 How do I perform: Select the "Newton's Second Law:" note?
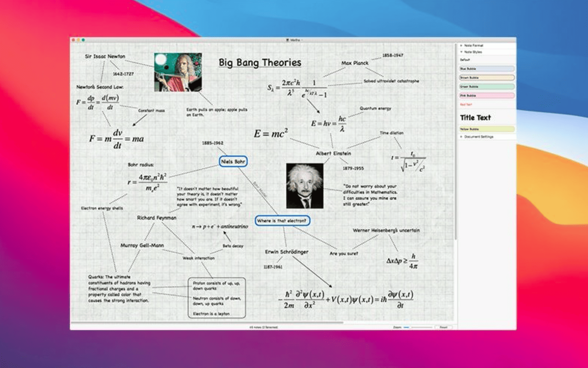[100, 87]
